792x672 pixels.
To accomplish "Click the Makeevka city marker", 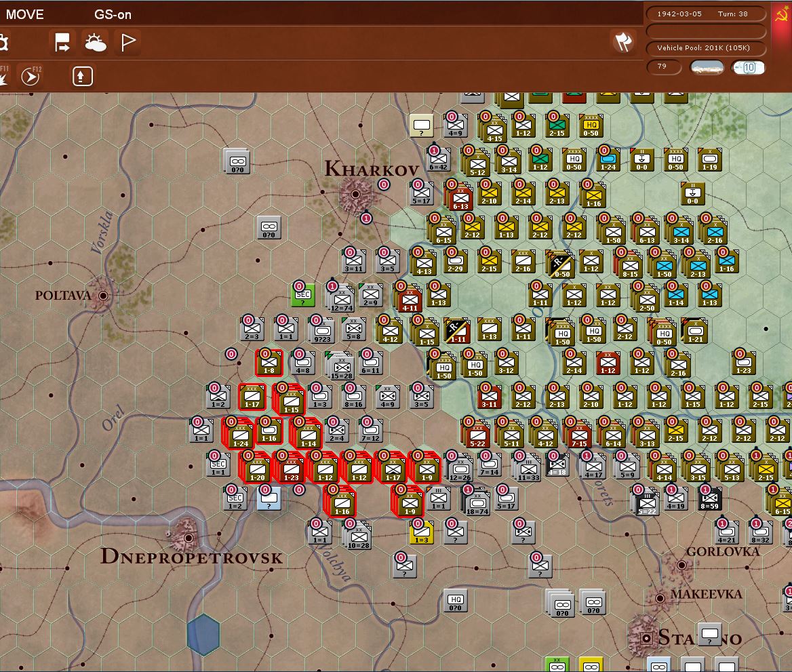I will click(x=660, y=599).
